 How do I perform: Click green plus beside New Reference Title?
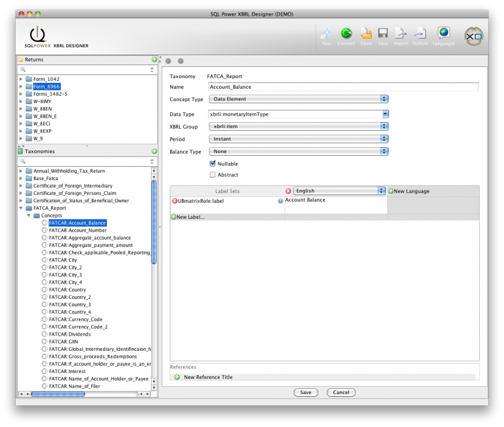click(x=177, y=377)
